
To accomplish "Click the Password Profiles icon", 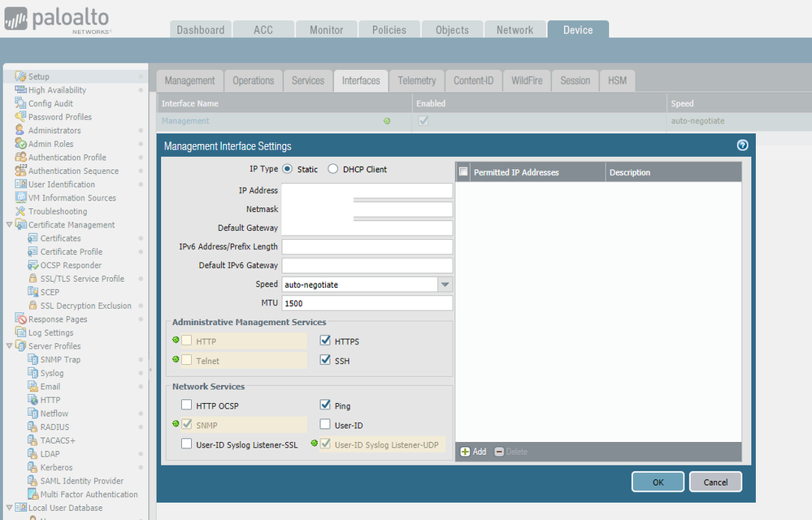I will pyautogui.click(x=21, y=117).
